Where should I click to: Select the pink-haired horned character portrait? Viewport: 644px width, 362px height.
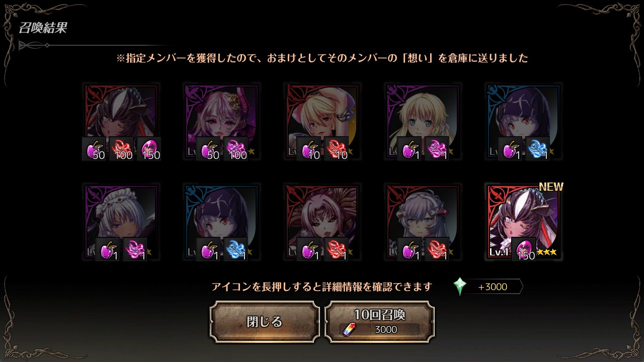[221, 122]
